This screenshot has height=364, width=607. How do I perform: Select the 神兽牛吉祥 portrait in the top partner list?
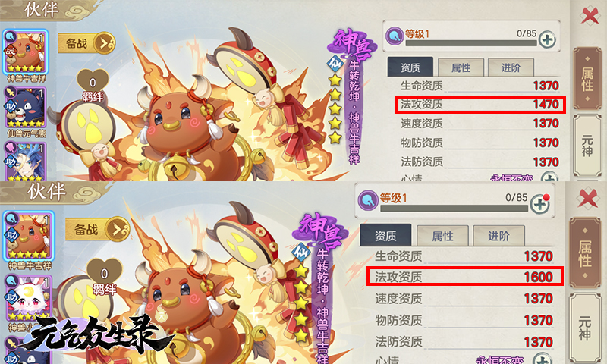coord(26,52)
